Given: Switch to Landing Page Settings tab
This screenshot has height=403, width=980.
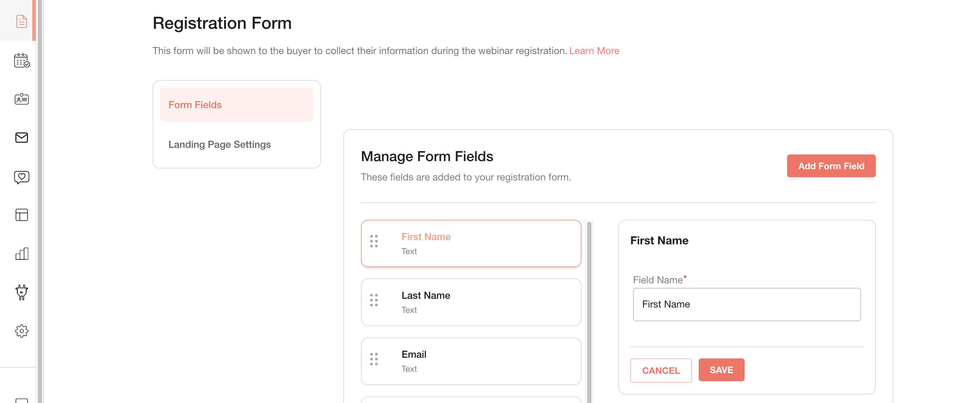Looking at the screenshot, I should click(237, 144).
